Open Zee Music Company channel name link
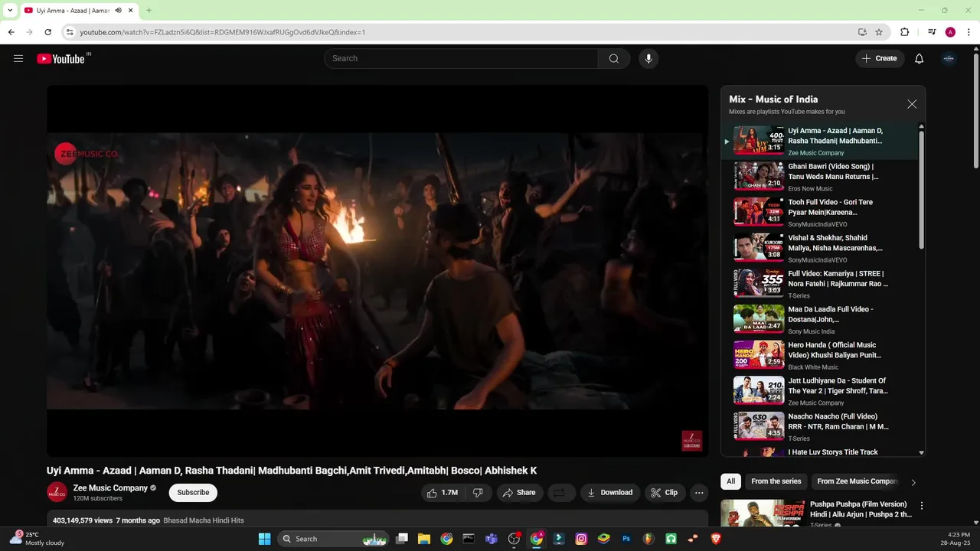Image resolution: width=980 pixels, height=551 pixels. click(110, 487)
